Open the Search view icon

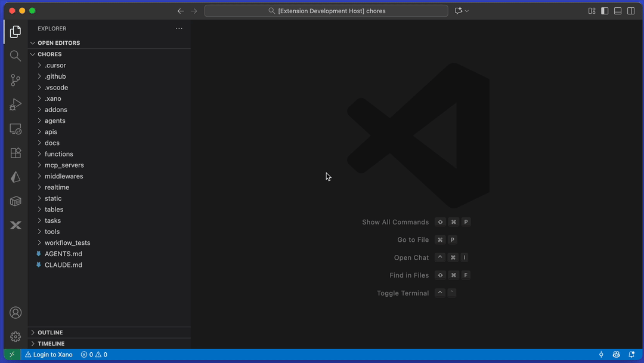pyautogui.click(x=16, y=56)
